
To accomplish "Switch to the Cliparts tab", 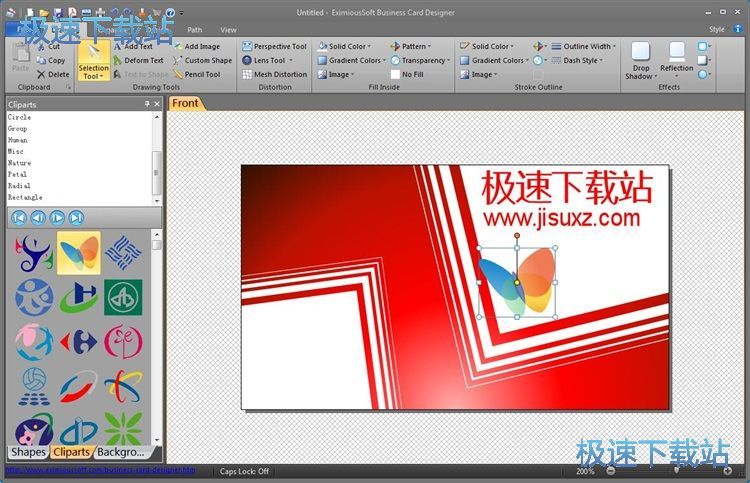I will 71,452.
